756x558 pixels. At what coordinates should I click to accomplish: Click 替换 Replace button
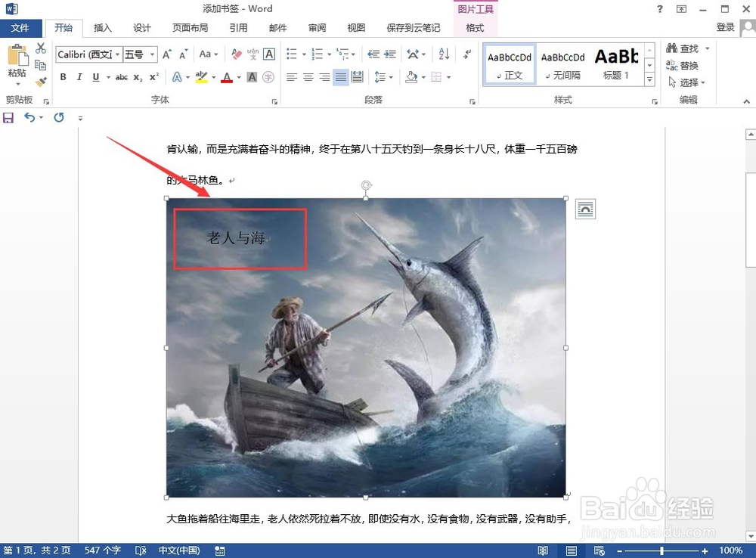click(x=682, y=65)
